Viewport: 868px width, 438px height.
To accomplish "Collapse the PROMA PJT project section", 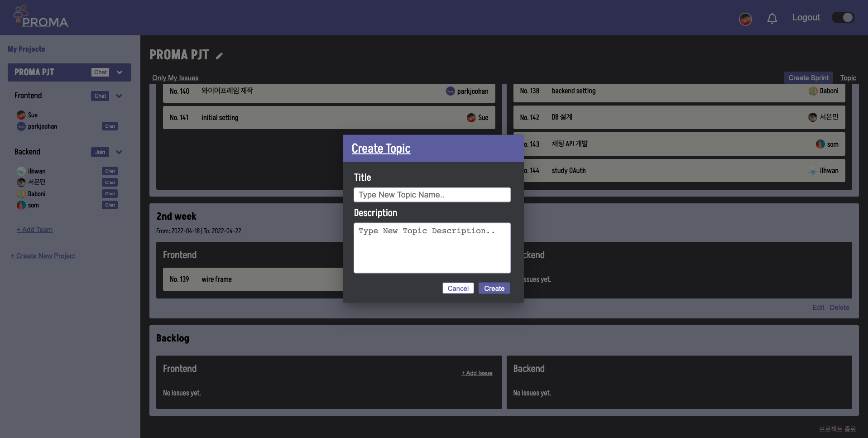I will click(x=120, y=72).
